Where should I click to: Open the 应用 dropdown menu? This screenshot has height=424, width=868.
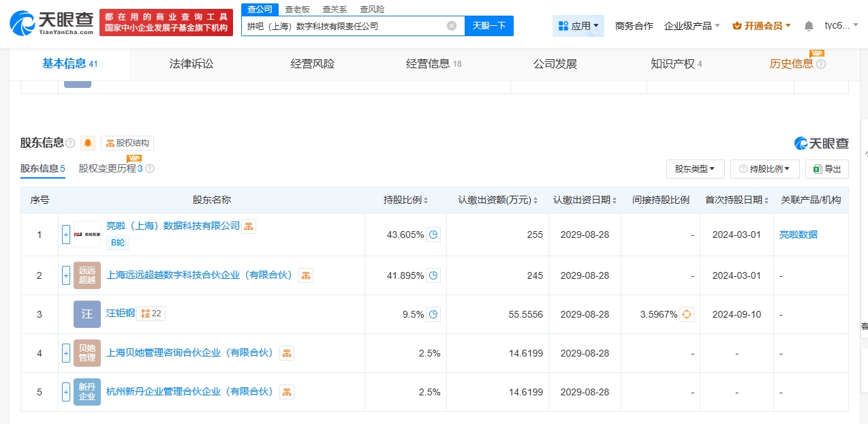click(x=578, y=26)
